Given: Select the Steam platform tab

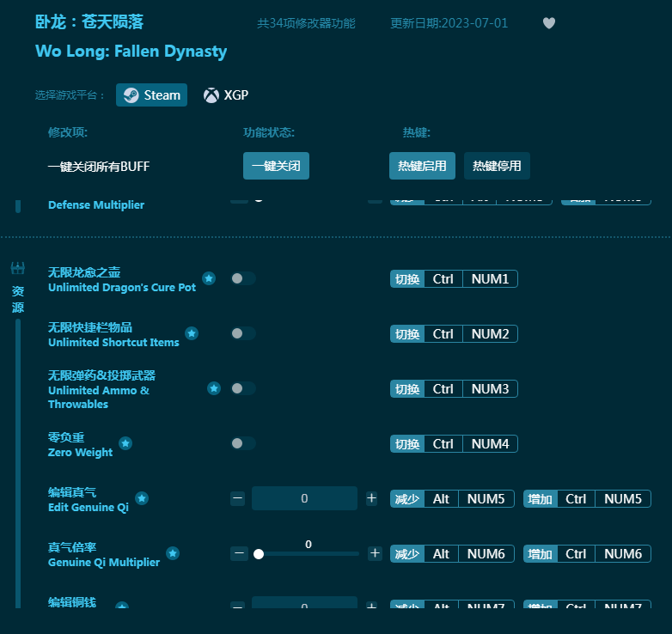Looking at the screenshot, I should (152, 95).
